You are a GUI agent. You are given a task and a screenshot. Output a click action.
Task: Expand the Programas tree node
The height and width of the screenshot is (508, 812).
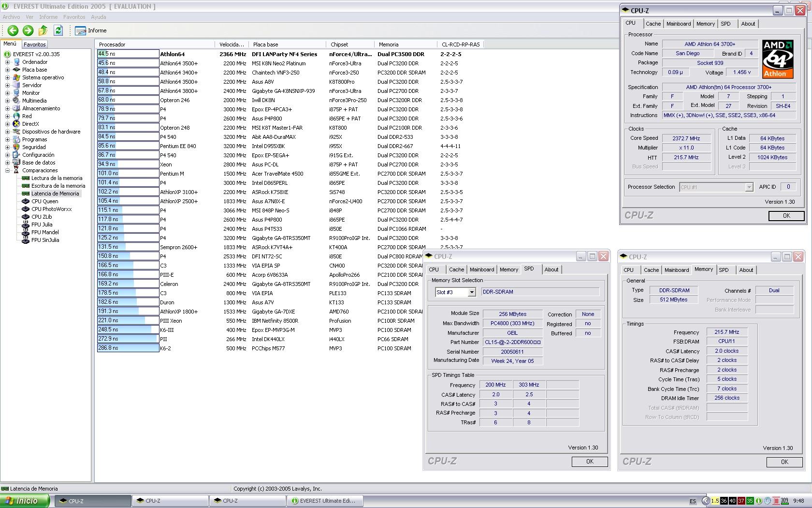[x=7, y=139]
